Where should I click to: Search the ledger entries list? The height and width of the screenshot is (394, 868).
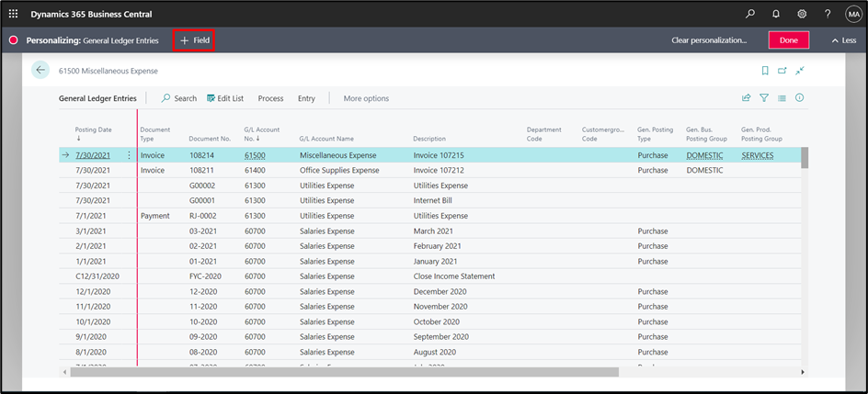pos(178,98)
